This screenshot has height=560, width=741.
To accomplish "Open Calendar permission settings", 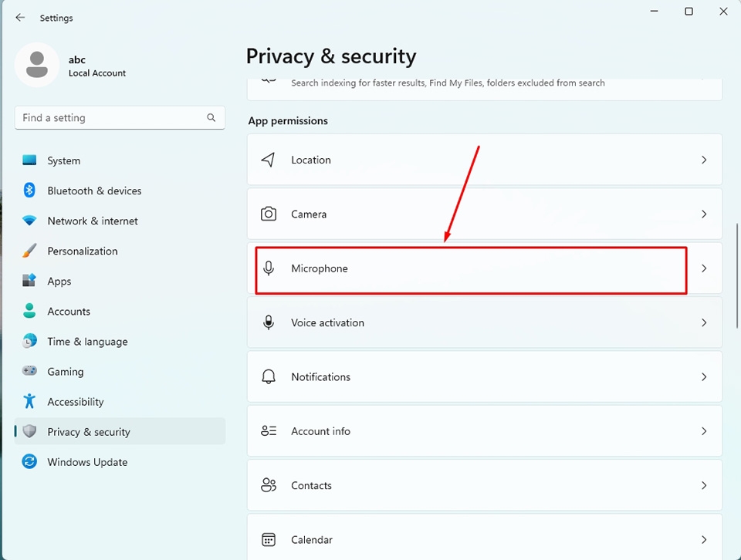I will tap(485, 538).
